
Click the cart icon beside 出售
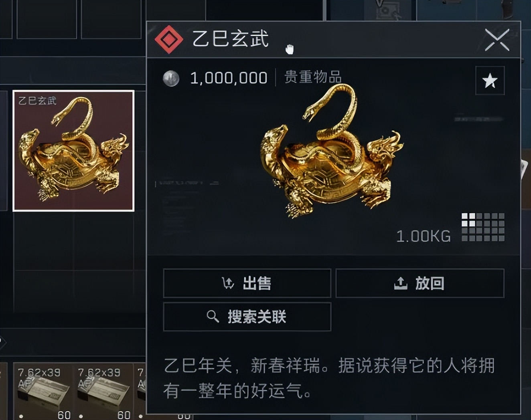tap(228, 283)
